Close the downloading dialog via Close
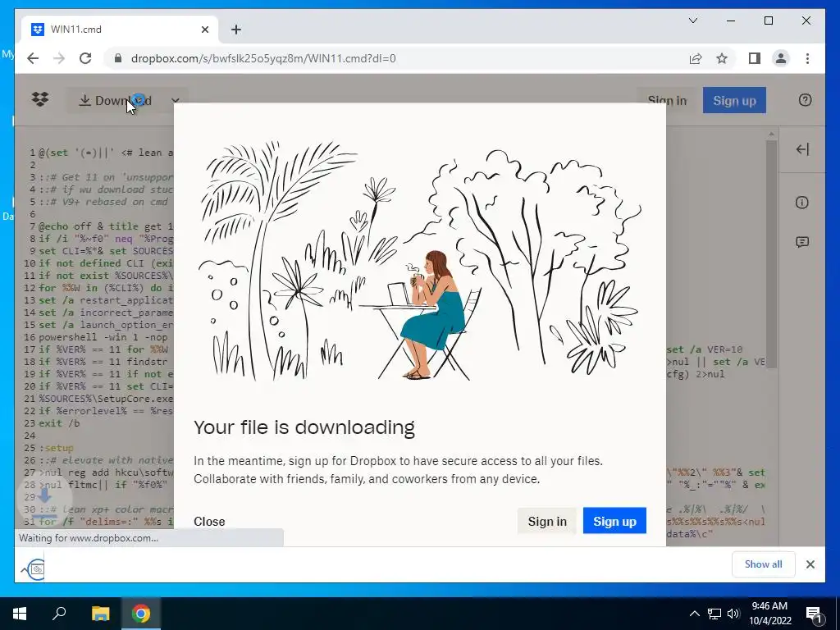Image resolution: width=840 pixels, height=630 pixels. 209,521
